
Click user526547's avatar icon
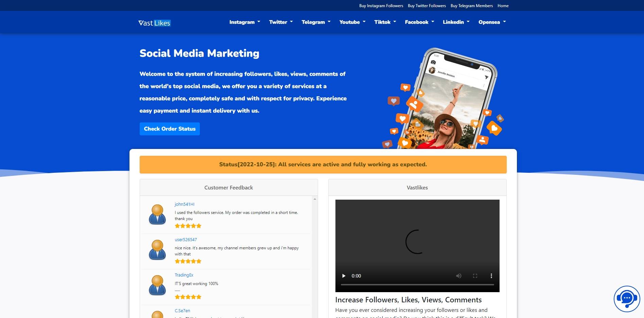click(157, 250)
